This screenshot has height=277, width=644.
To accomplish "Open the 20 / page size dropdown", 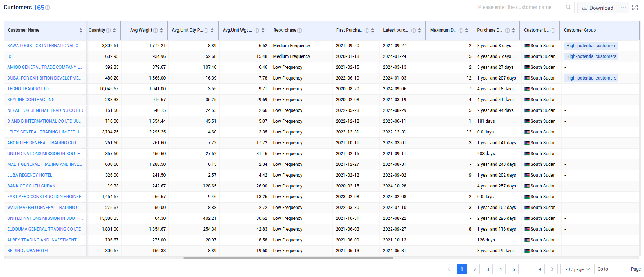I will point(577,269).
